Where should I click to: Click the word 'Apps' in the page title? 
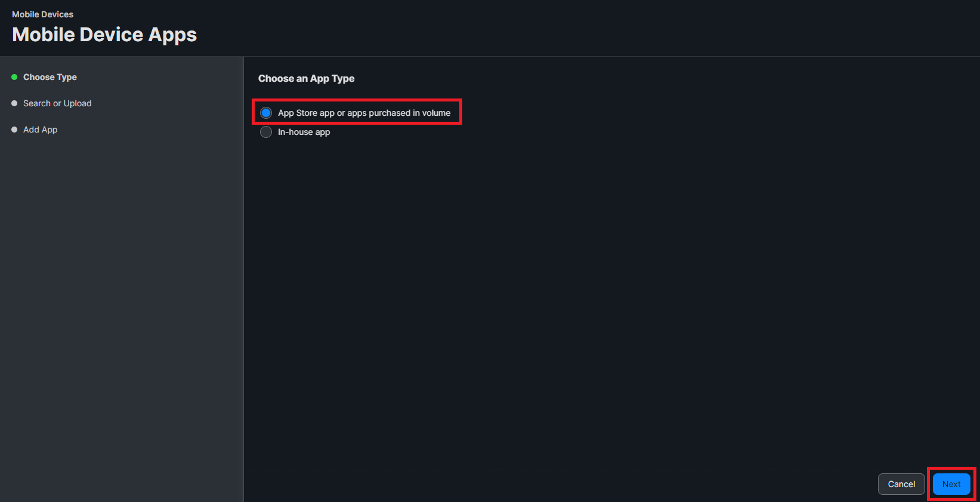click(x=172, y=35)
